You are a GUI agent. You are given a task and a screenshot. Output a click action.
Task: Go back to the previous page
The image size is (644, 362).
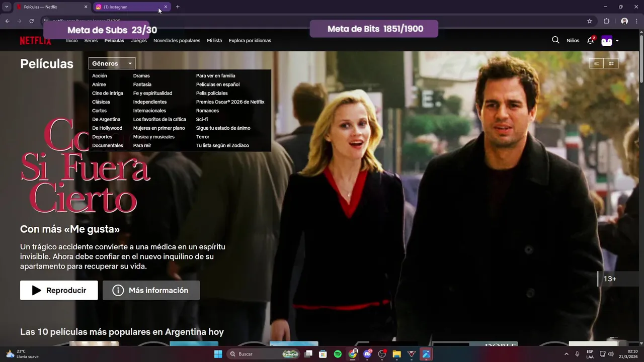[8, 21]
